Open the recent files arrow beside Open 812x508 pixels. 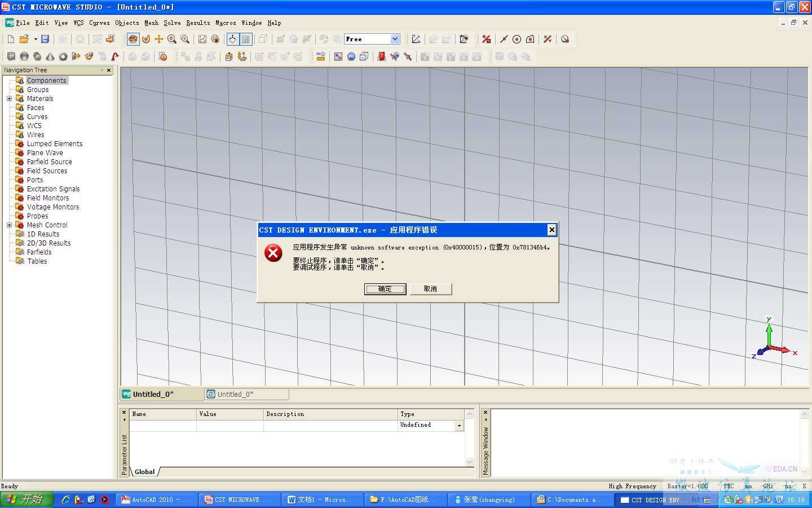click(x=36, y=39)
